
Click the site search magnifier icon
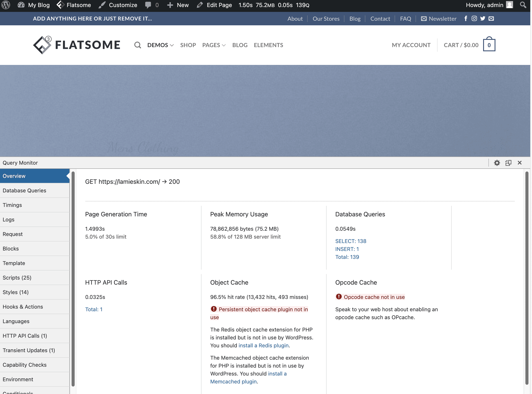[x=138, y=45]
